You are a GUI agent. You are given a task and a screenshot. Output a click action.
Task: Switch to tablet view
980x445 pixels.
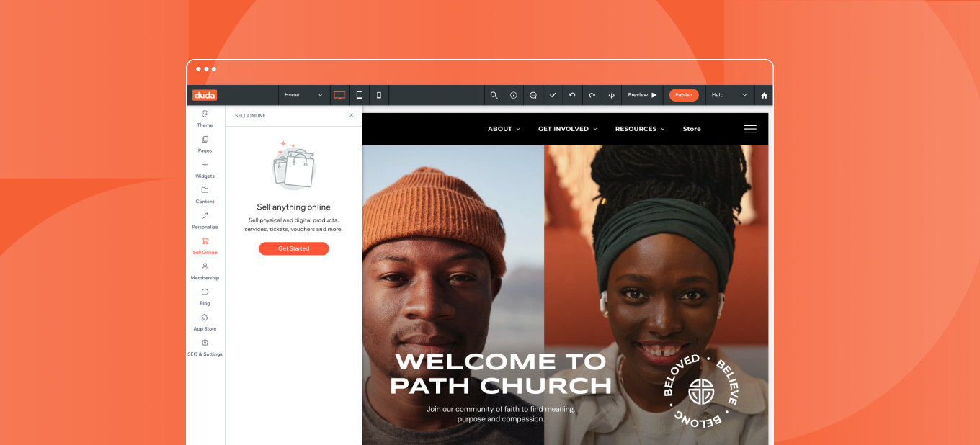tap(359, 95)
